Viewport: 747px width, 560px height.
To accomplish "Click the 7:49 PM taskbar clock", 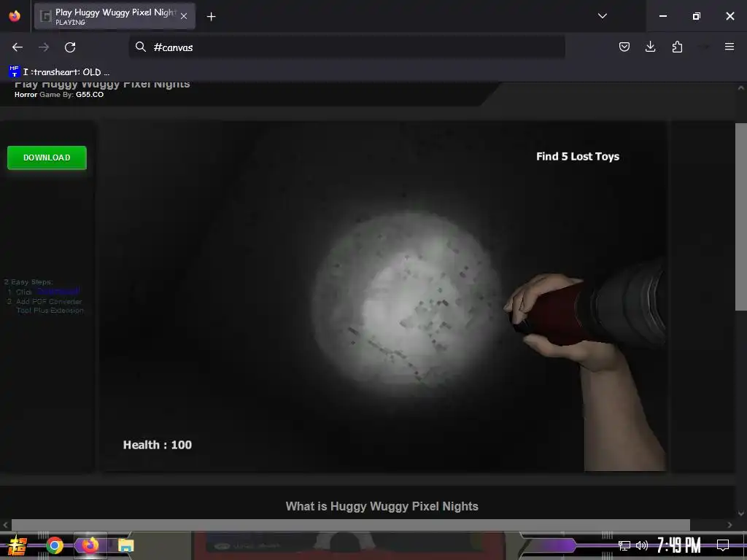I will (678, 545).
